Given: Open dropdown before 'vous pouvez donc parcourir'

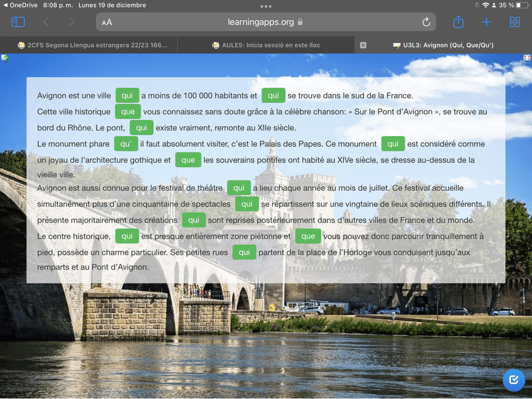Looking at the screenshot, I should [308, 236].
